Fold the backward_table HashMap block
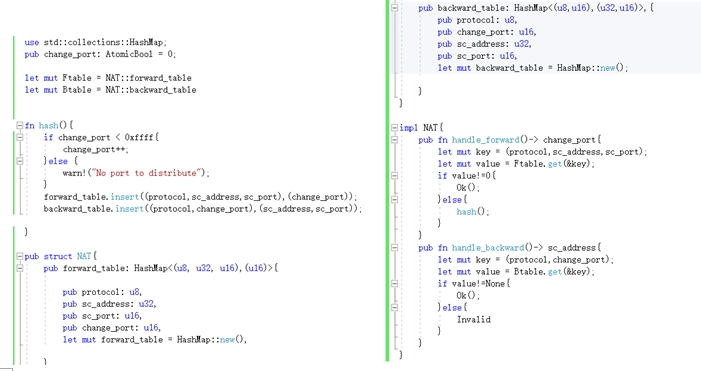Image resolution: width=701 pixels, height=371 pixels. tap(395, 8)
